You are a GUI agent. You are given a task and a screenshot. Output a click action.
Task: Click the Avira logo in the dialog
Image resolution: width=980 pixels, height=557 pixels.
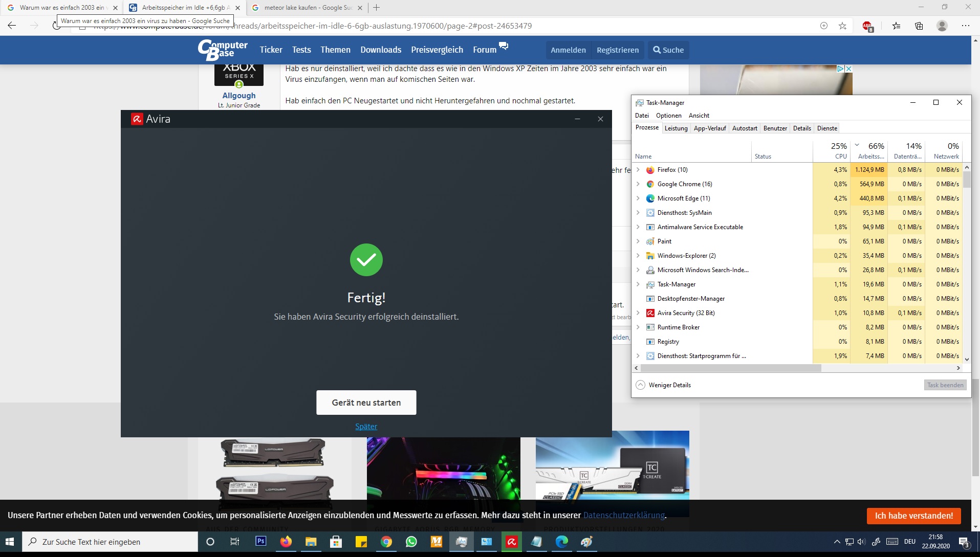pyautogui.click(x=137, y=119)
